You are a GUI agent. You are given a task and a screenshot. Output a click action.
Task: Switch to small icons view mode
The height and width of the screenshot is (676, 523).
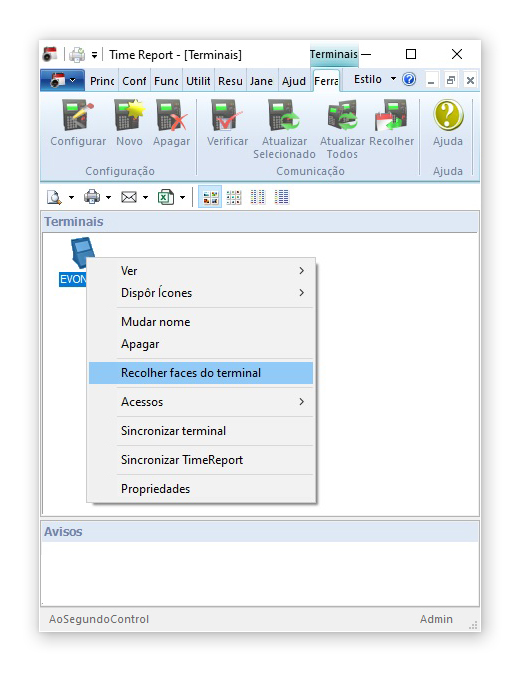click(234, 197)
